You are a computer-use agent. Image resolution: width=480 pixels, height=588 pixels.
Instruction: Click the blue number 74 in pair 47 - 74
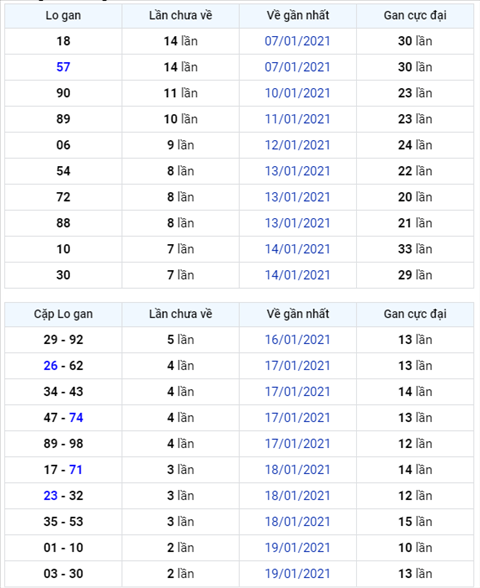[76, 418]
